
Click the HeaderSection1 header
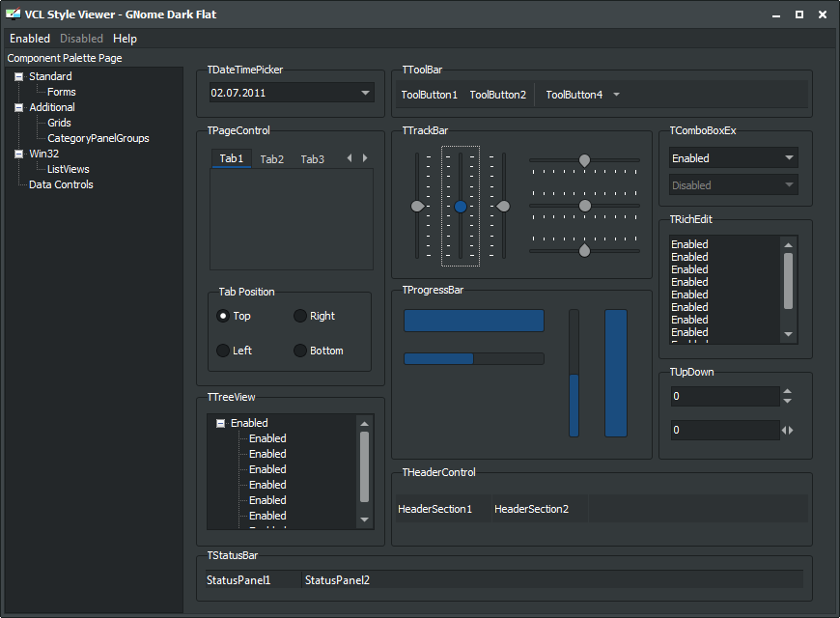[x=443, y=509]
